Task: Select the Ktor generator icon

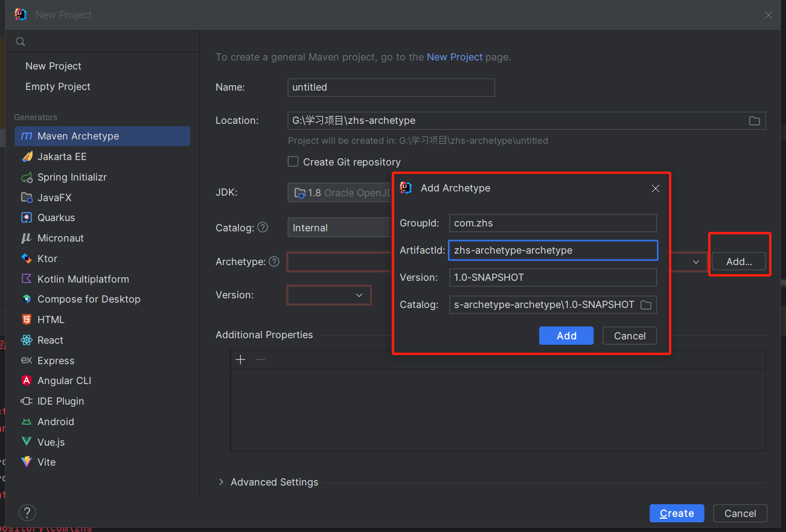Action: 27,259
